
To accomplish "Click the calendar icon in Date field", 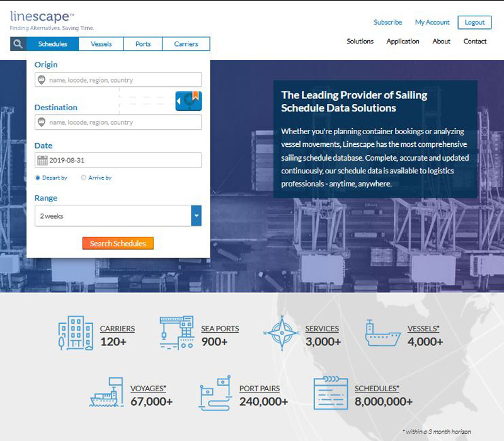I will point(42,161).
